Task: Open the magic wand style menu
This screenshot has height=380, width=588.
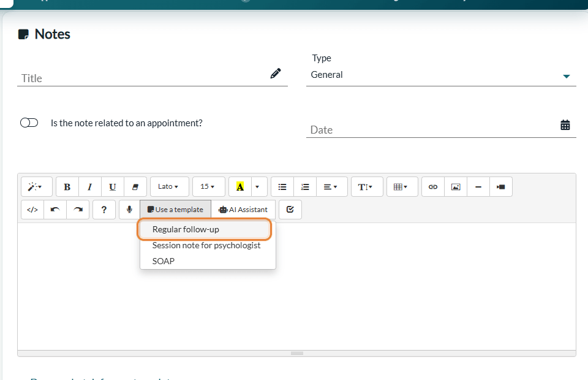Action: coord(36,187)
